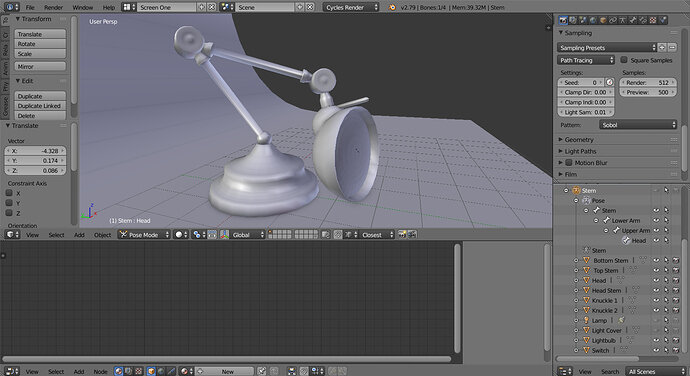The image size is (690, 376).
Task: Collapse the Sampling panel
Action: coord(578,33)
